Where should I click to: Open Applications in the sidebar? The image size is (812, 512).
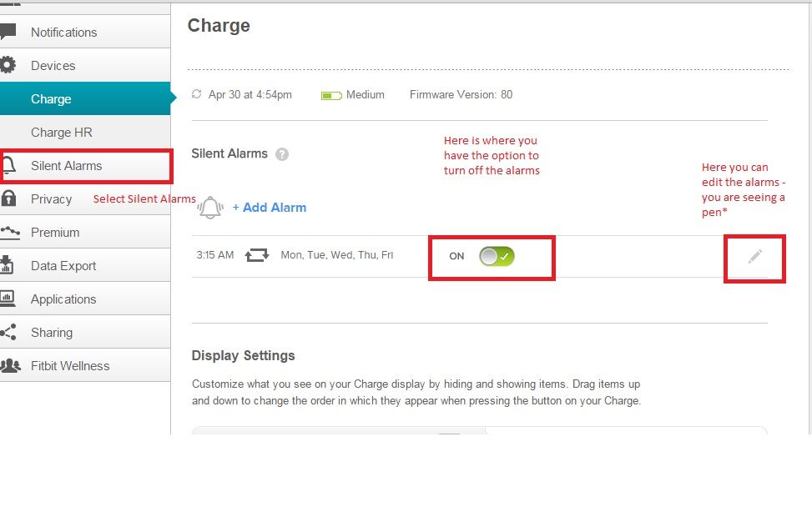click(x=85, y=299)
